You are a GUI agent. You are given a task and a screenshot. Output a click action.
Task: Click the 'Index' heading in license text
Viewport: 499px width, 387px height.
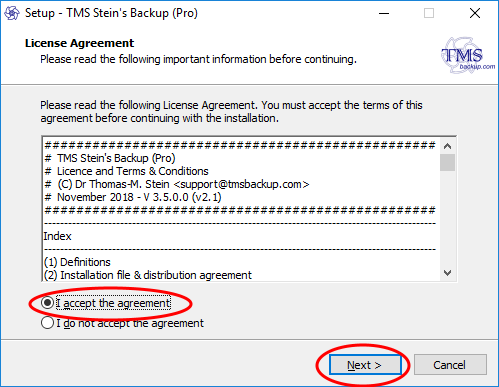pyautogui.click(x=57, y=236)
